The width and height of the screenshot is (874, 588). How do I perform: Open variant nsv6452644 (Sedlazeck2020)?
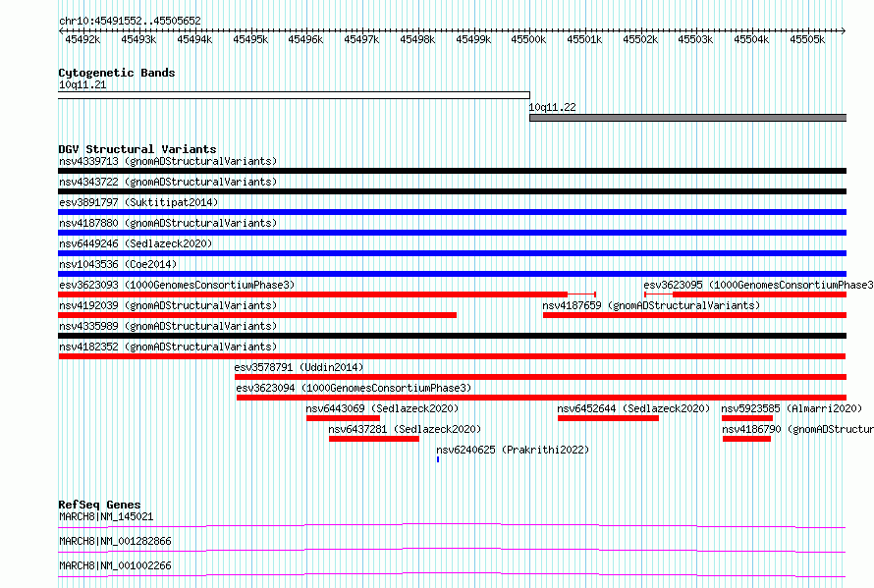click(x=633, y=408)
